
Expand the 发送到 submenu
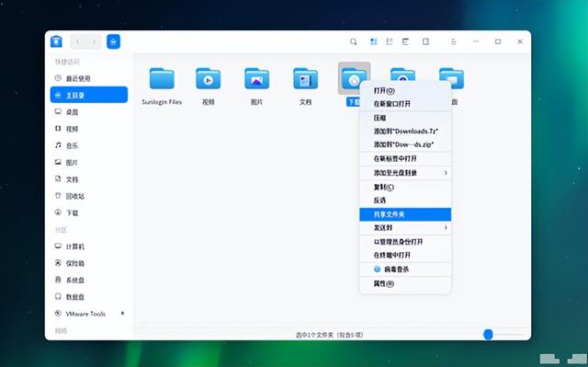coord(405,227)
